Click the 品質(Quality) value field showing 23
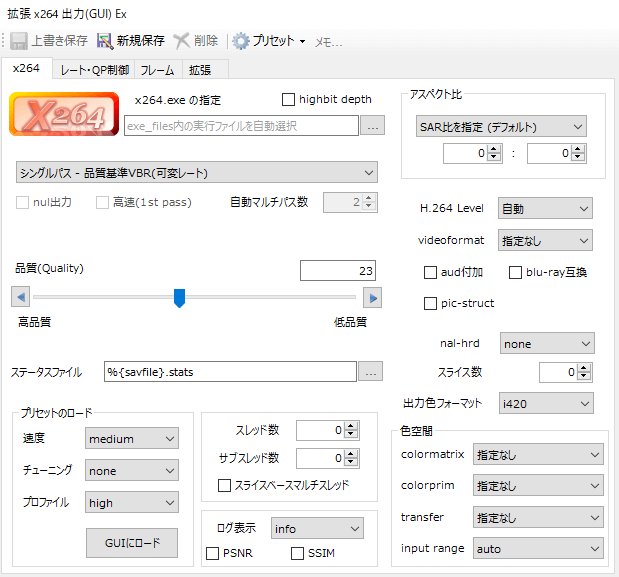619x577 pixels. pyautogui.click(x=338, y=271)
